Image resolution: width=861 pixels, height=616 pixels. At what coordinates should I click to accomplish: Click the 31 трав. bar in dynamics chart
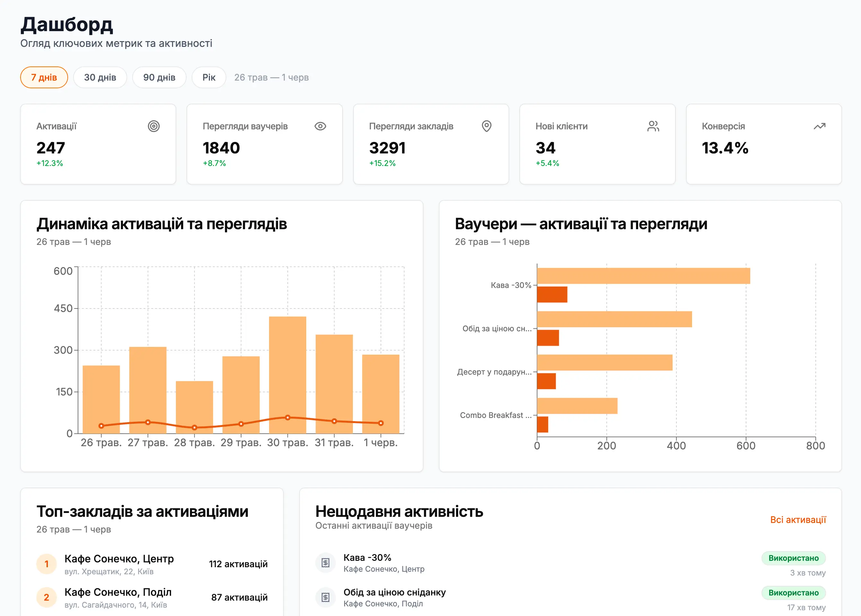click(x=334, y=384)
